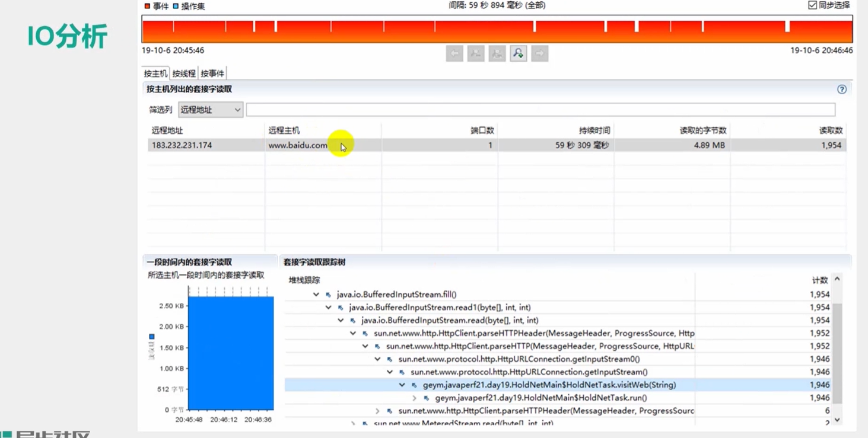Click the red time range bar
This screenshot has width=868, height=438.
[497, 29]
